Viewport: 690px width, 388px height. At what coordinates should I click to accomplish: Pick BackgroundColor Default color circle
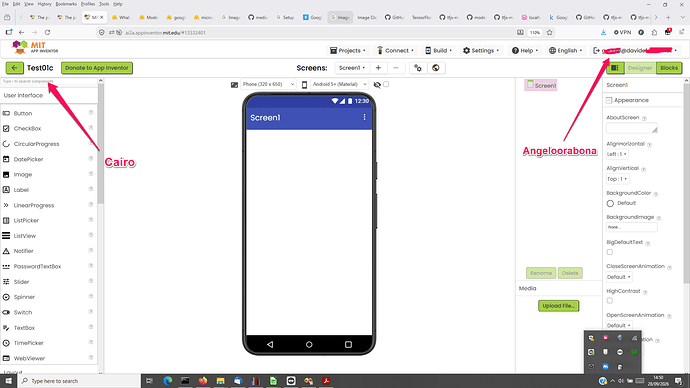(x=610, y=203)
